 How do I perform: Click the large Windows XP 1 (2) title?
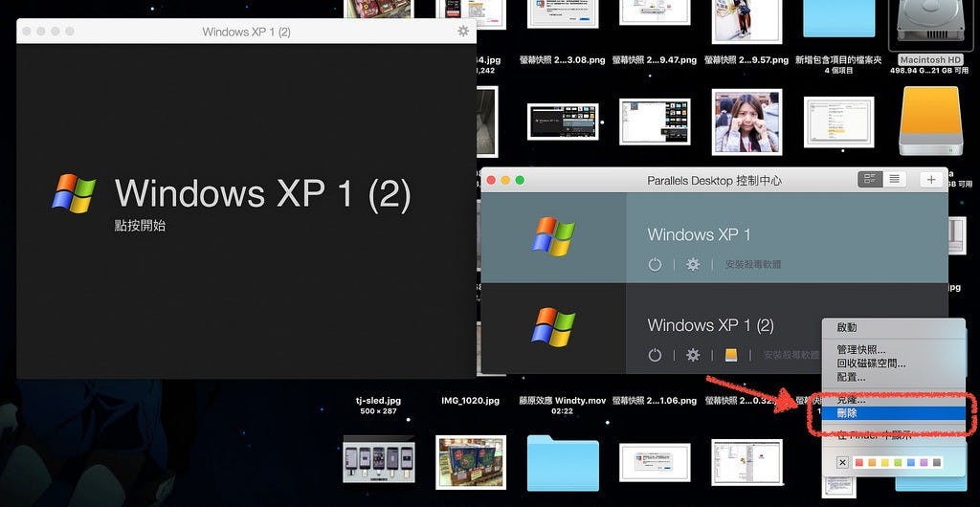[x=263, y=193]
